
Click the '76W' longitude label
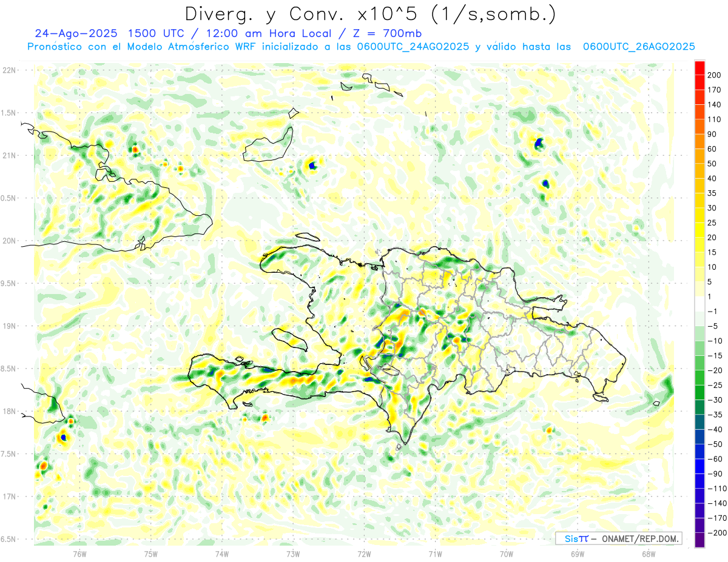[79, 554]
